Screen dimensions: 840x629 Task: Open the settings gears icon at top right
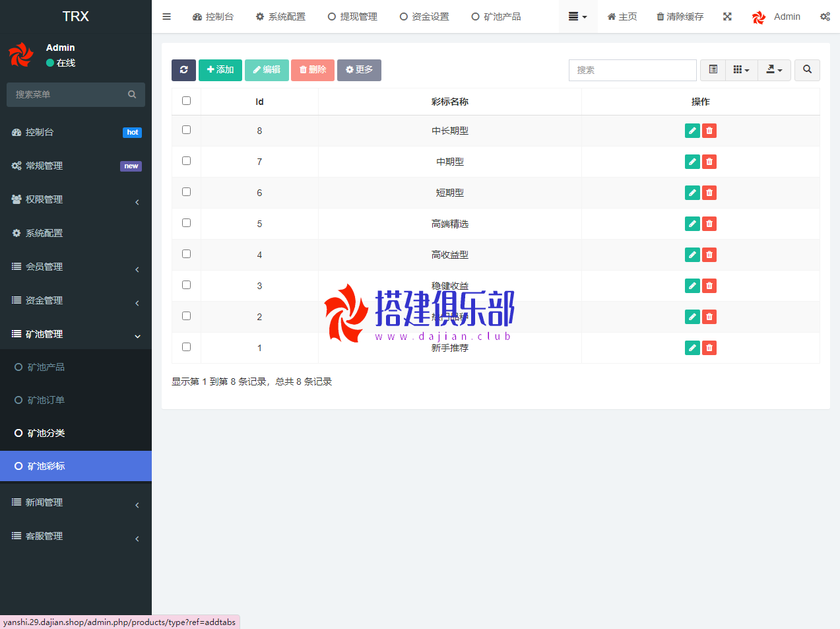pos(825,17)
